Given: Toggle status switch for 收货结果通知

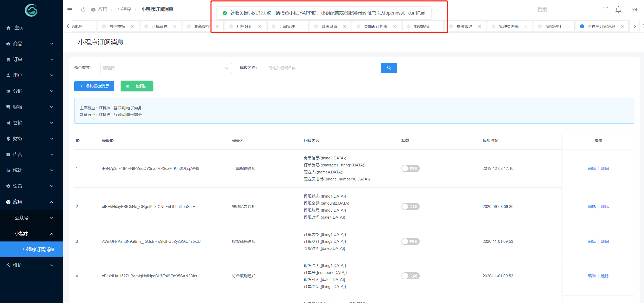Looking at the screenshot, I should coord(411,241).
